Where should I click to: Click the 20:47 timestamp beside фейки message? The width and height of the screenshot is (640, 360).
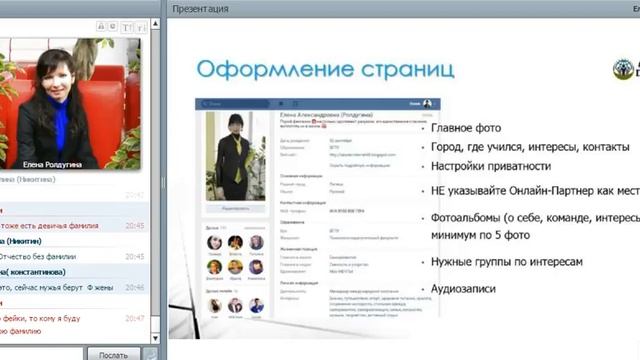pos(135,318)
